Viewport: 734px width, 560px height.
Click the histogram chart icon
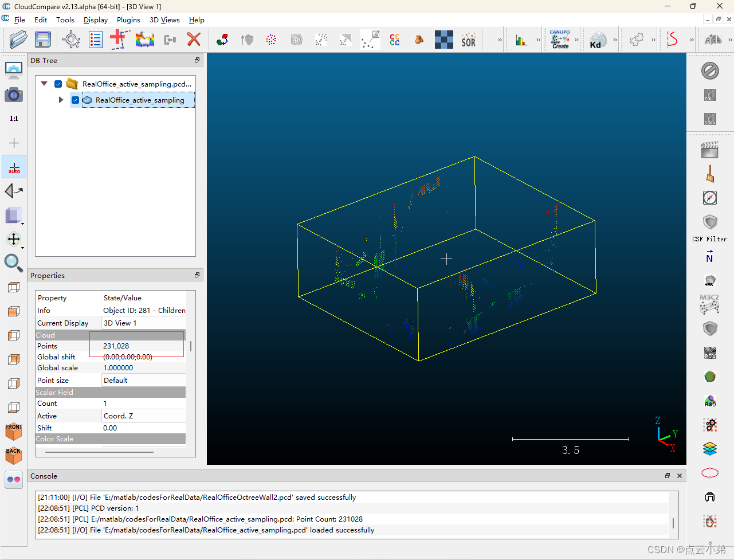[521, 40]
